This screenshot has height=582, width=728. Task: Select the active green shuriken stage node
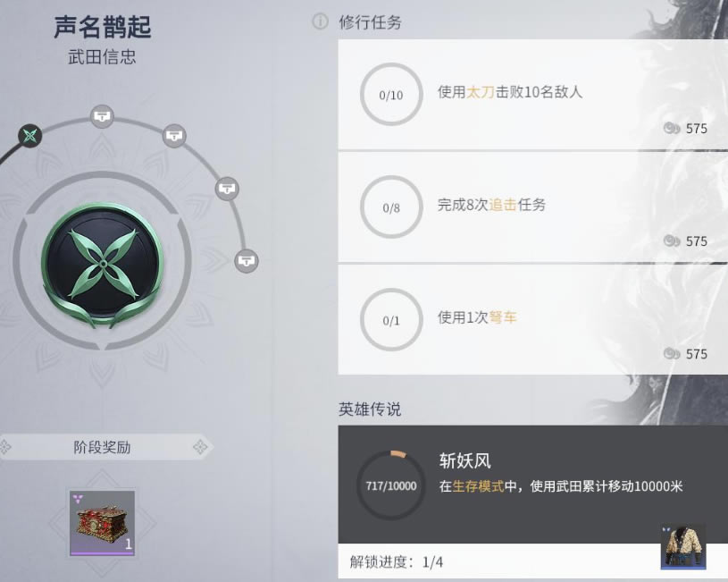[x=30, y=136]
